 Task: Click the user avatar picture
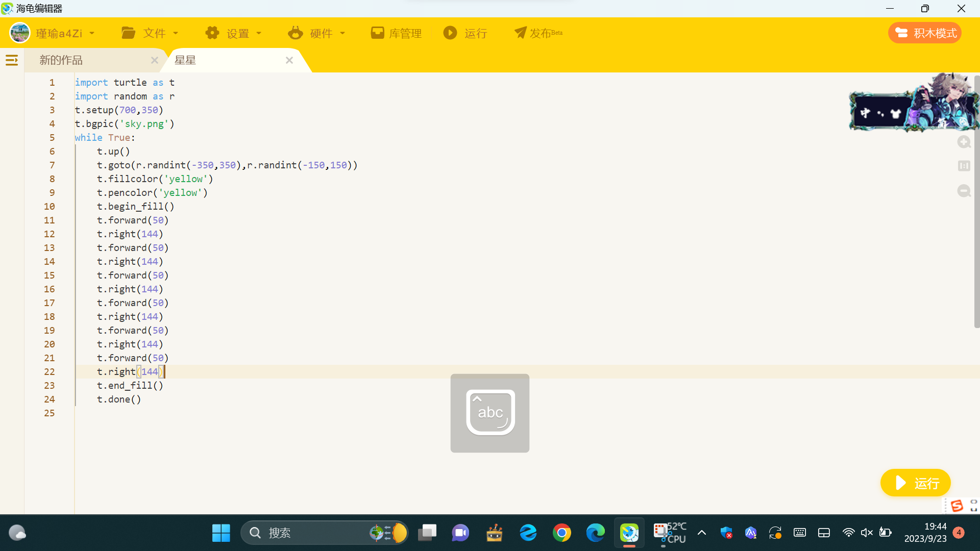click(x=20, y=33)
